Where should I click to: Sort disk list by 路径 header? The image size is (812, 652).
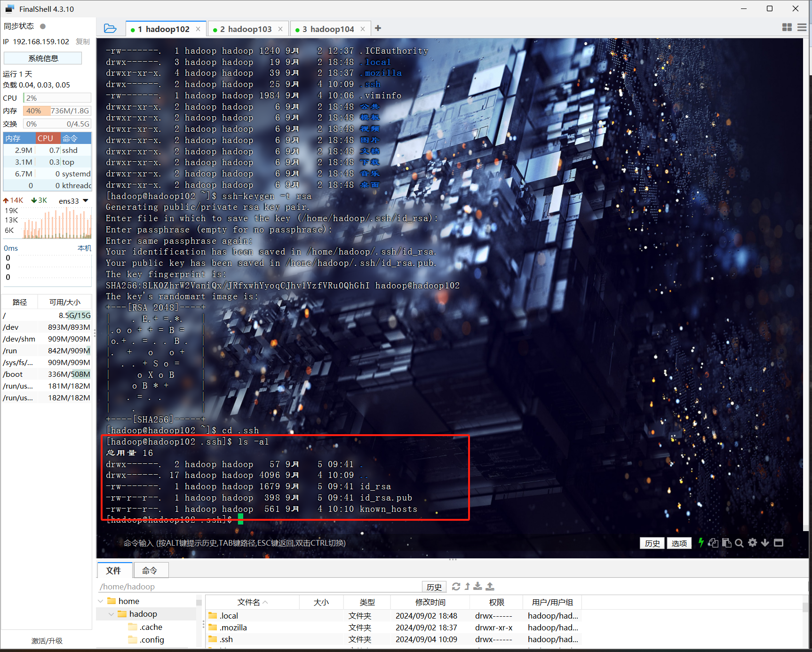click(20, 302)
